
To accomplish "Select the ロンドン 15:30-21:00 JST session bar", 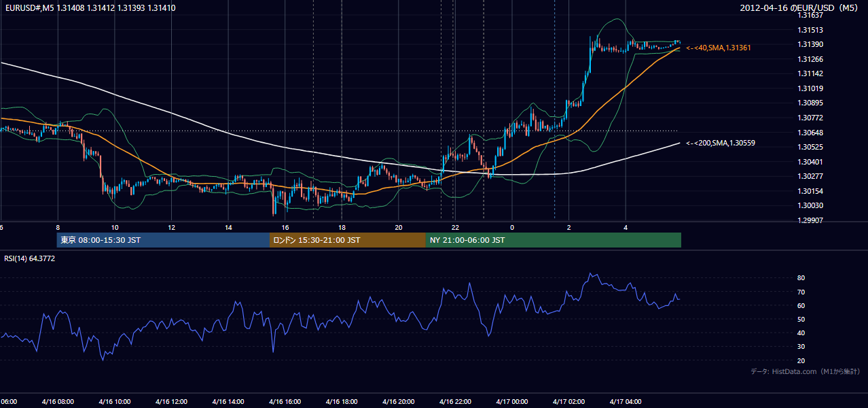I will (348, 240).
